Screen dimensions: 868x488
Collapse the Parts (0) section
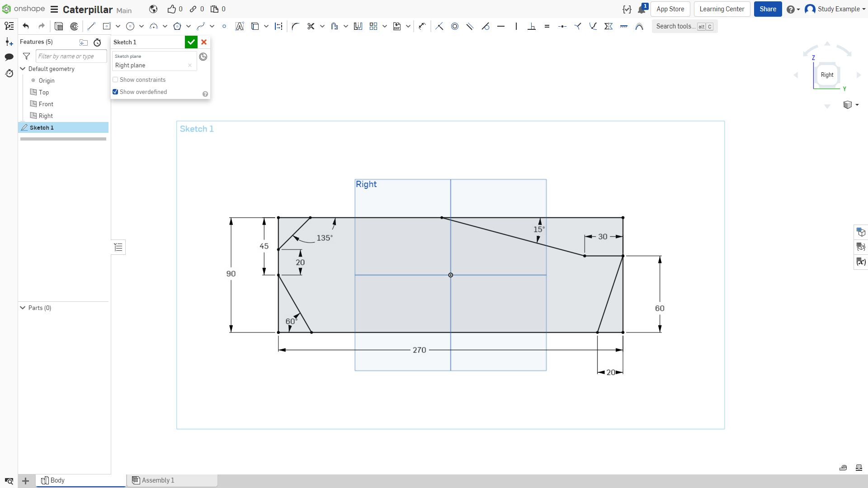pos(23,308)
